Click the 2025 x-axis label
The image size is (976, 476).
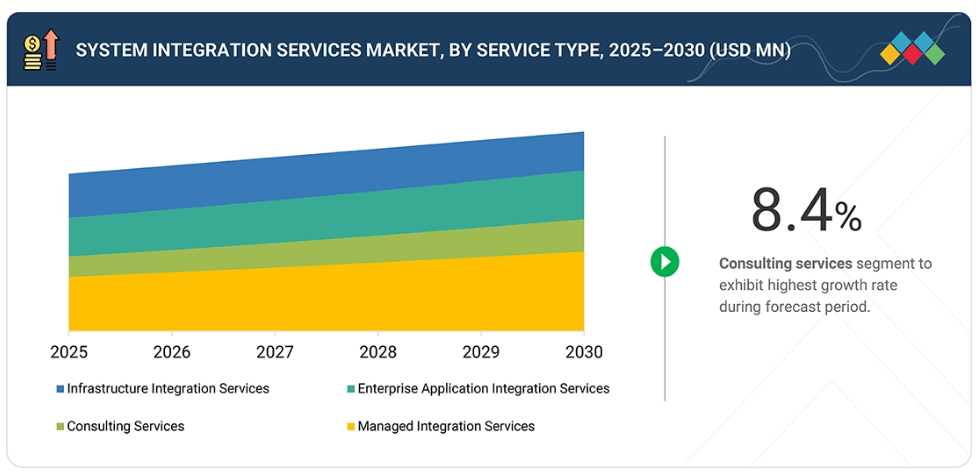coord(68,352)
